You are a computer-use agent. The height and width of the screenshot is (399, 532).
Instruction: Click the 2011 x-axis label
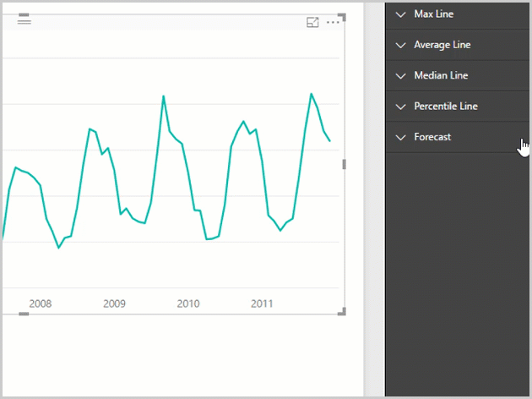pos(262,303)
